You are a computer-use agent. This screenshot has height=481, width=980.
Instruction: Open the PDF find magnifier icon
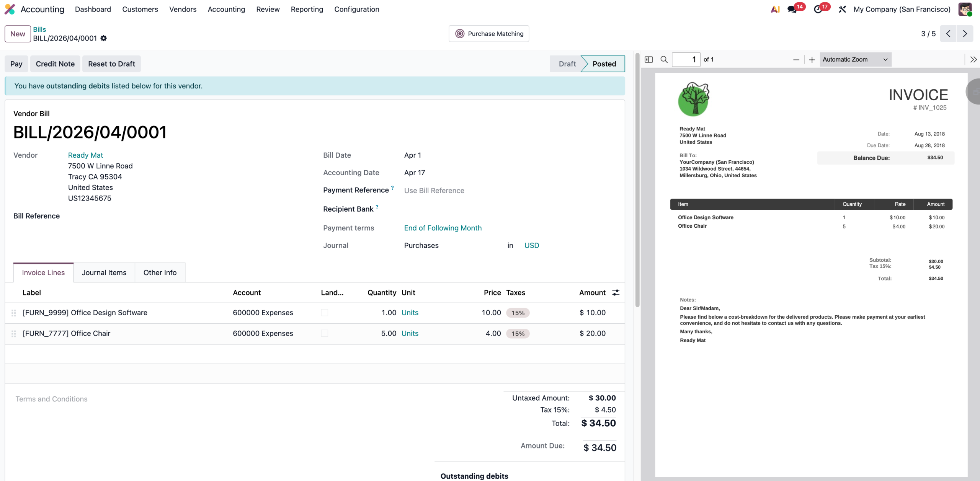[x=664, y=59]
